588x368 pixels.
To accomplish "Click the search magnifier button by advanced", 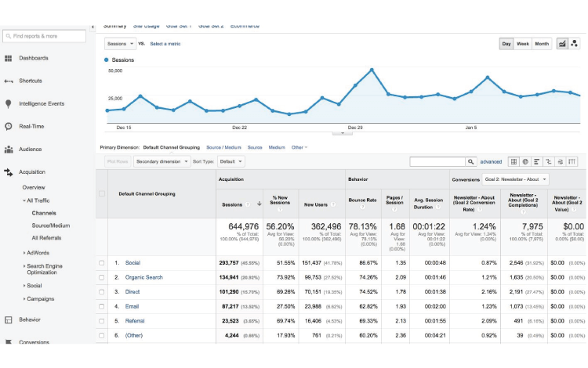I will point(470,162).
